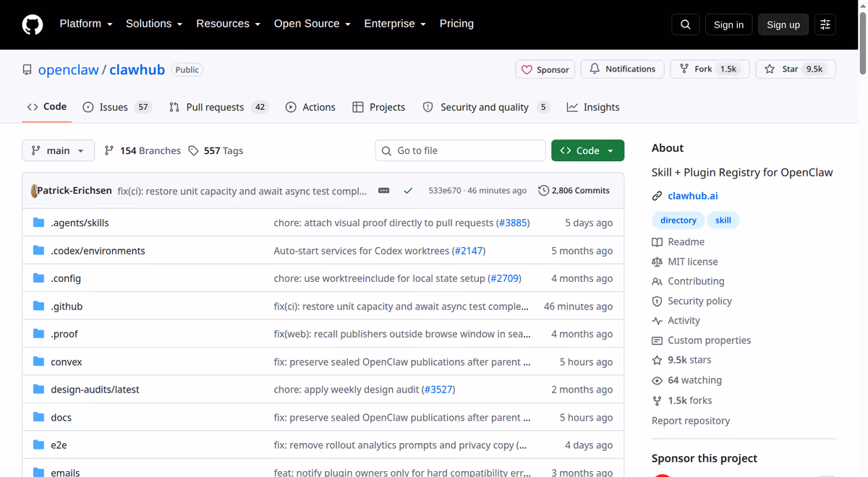Click the repository icon beside openclaw
The image size is (868, 477).
(27, 70)
